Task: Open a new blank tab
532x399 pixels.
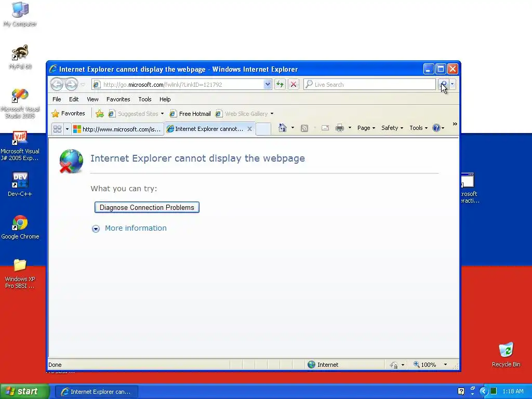Action: (x=263, y=129)
